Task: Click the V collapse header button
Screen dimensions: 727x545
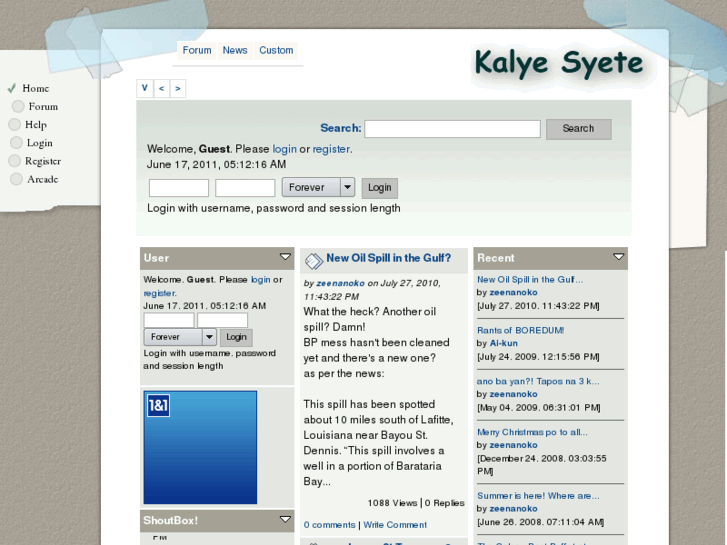Action: (145, 88)
